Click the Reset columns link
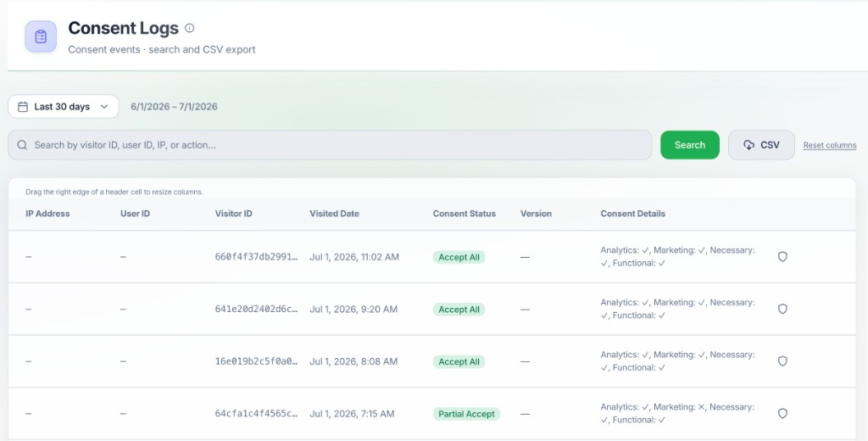Viewport: 868px width, 441px height. point(830,145)
